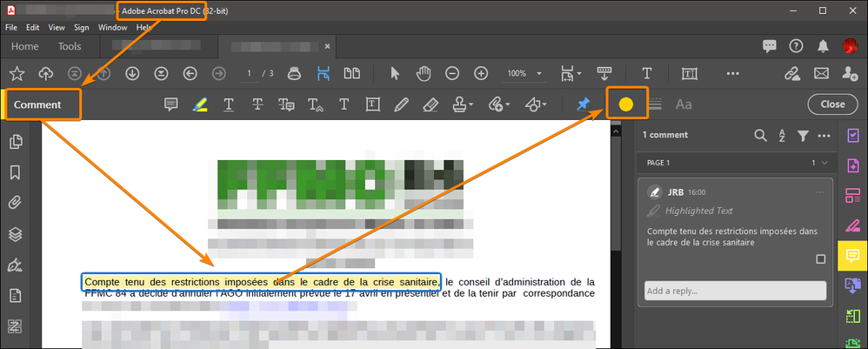Upload file to cloud
The width and height of the screenshot is (868, 349).
pyautogui.click(x=45, y=73)
